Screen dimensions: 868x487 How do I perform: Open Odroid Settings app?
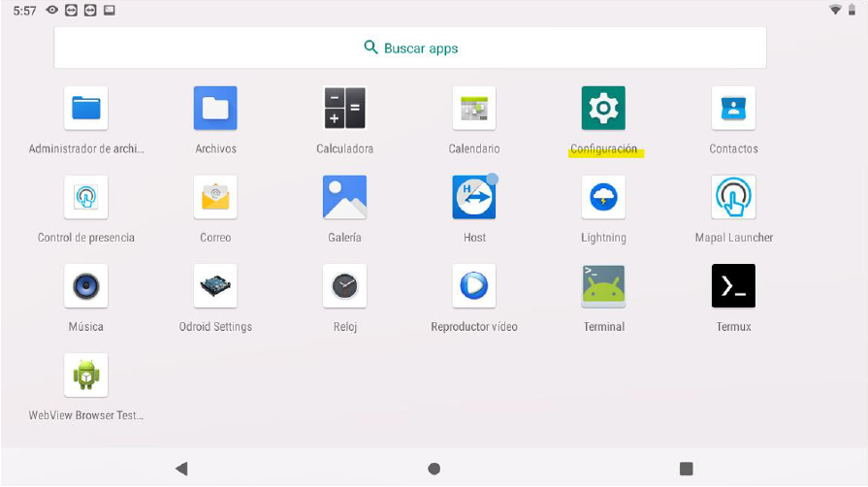[x=215, y=286]
